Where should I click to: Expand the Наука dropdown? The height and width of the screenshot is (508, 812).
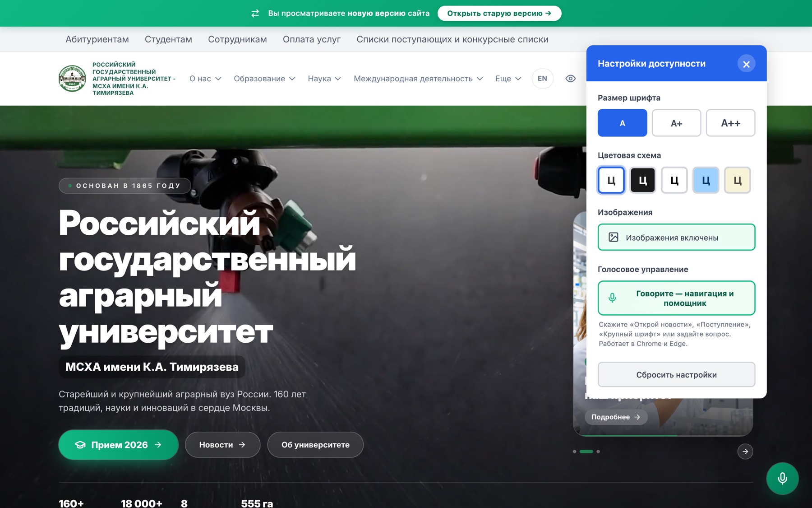point(324,79)
